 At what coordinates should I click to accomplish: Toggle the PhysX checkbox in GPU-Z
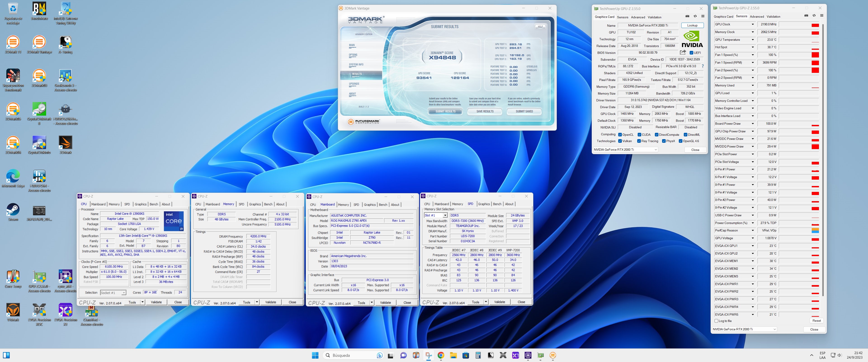click(664, 141)
